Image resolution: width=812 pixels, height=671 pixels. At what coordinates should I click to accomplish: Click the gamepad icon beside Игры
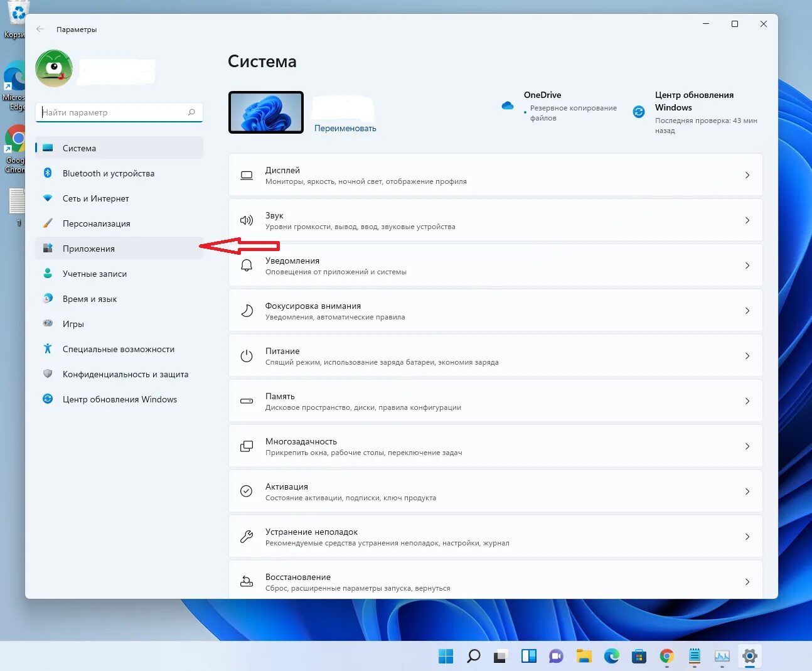coord(48,324)
